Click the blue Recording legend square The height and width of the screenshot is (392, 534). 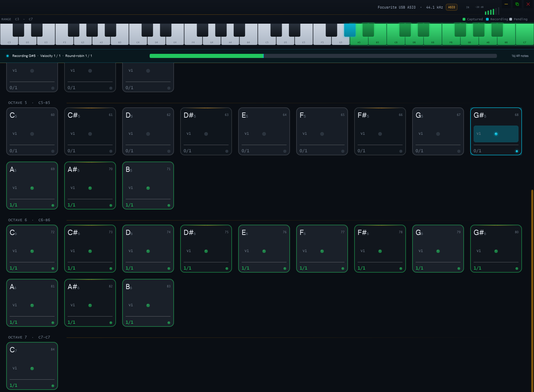487,19
